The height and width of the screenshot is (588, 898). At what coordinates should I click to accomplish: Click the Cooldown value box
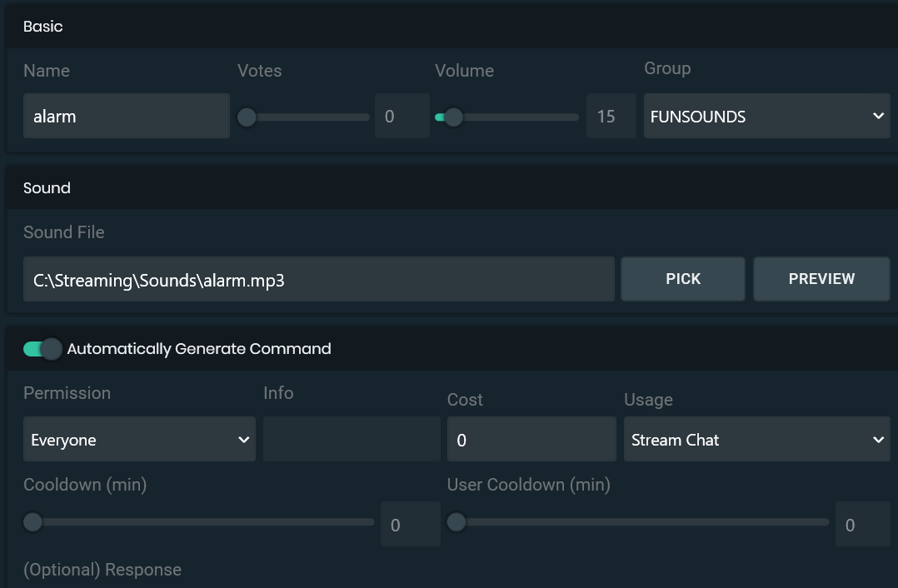[x=410, y=525]
